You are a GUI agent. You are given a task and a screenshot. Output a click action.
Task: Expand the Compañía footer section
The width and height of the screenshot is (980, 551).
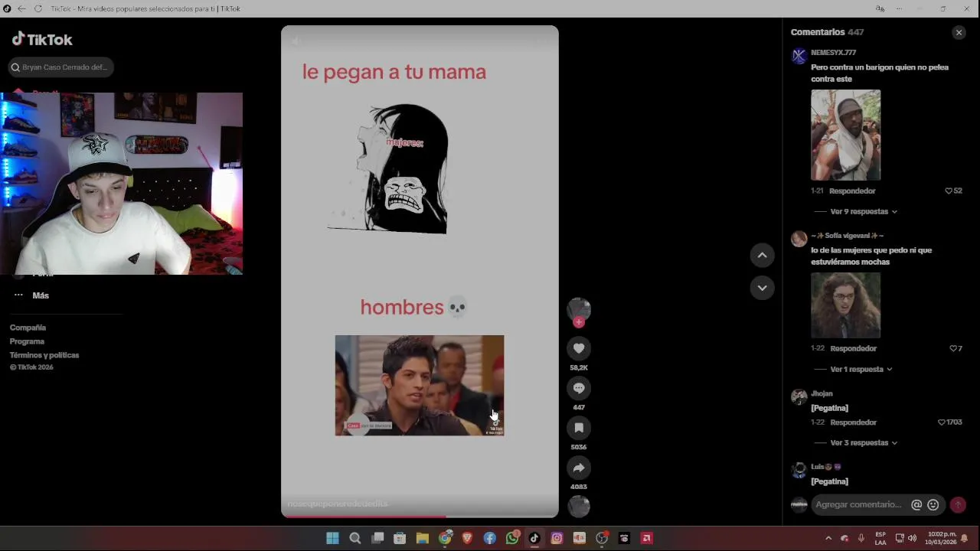coord(28,328)
